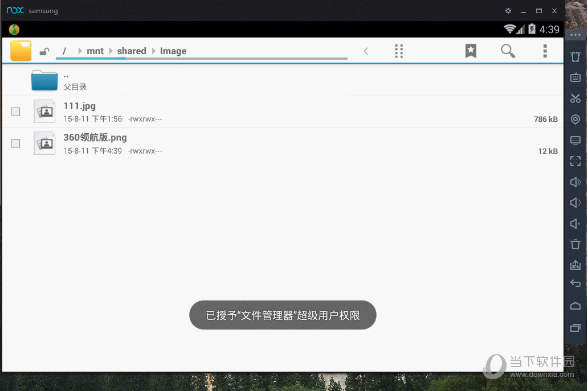
Task: Check the box next to 111.jpg
Action: coord(16,112)
